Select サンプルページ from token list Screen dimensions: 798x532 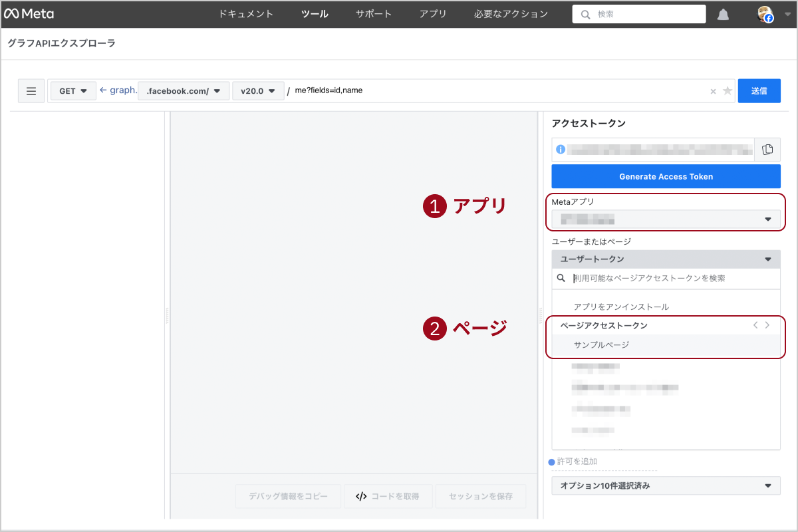(601, 344)
